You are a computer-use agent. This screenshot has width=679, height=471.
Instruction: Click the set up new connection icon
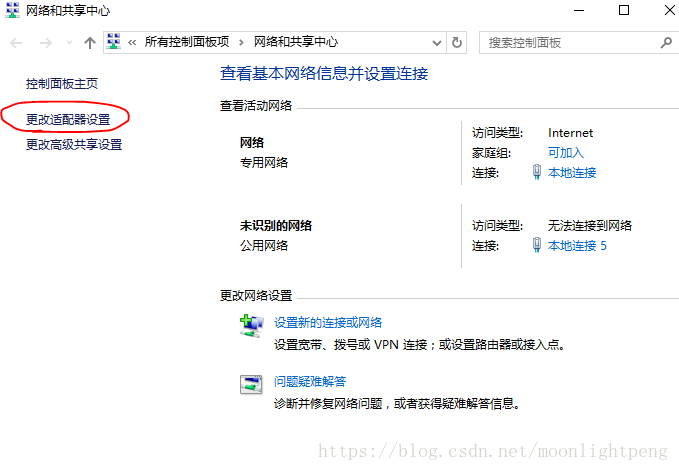pyautogui.click(x=251, y=326)
